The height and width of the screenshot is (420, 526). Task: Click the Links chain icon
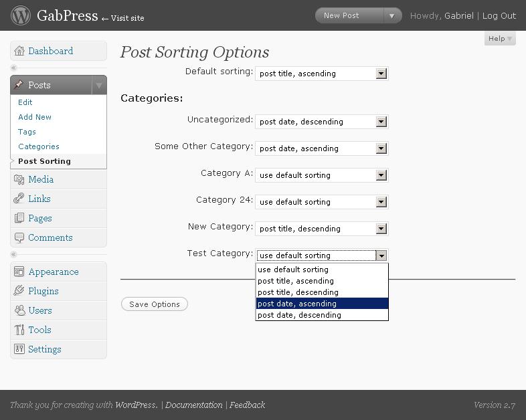pos(19,199)
